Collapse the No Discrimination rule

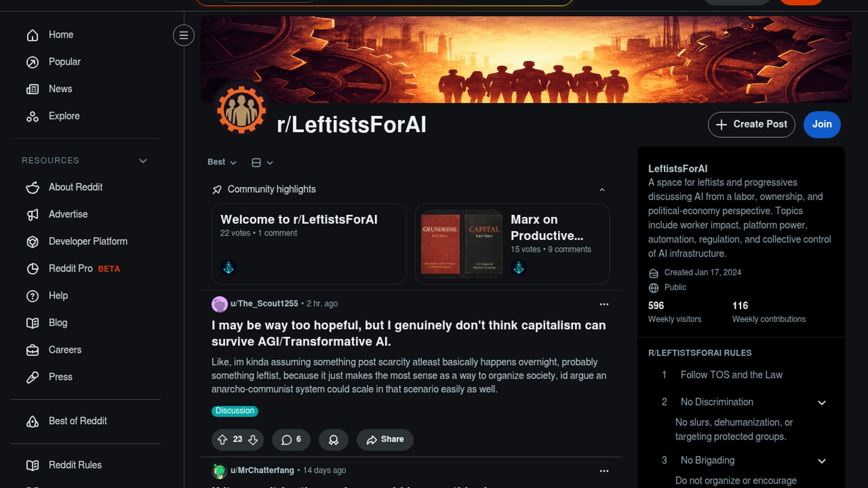[x=821, y=403]
